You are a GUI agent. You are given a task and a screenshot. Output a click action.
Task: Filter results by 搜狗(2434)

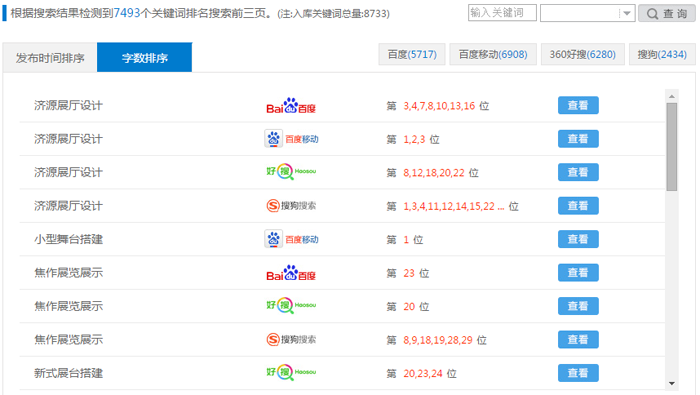[662, 54]
